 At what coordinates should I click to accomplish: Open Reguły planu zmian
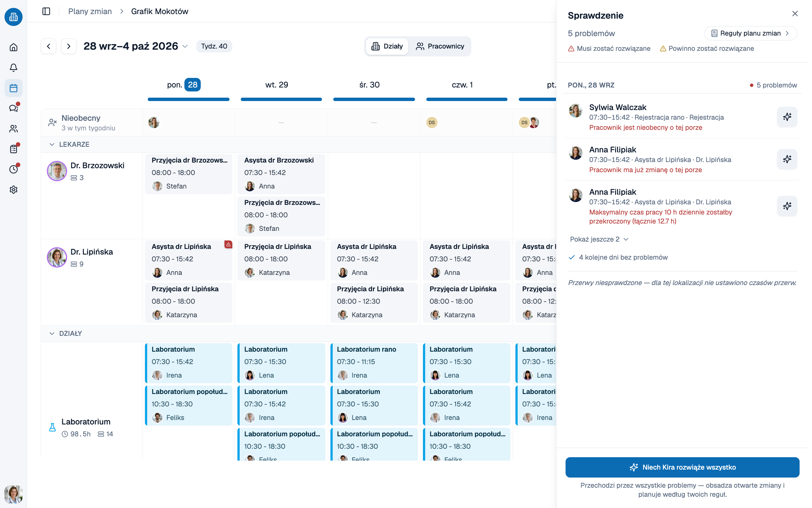(750, 33)
